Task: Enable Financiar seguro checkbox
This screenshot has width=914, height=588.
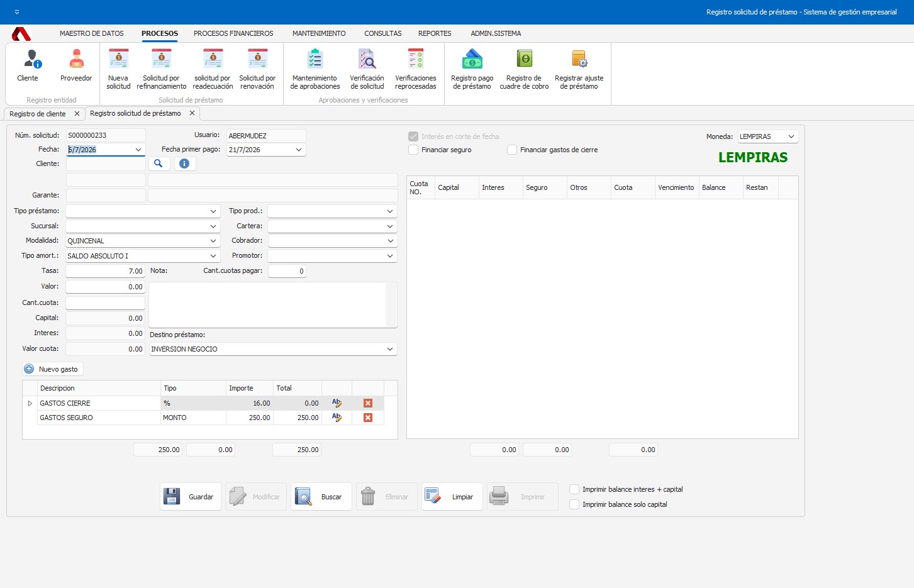Action: click(x=413, y=150)
